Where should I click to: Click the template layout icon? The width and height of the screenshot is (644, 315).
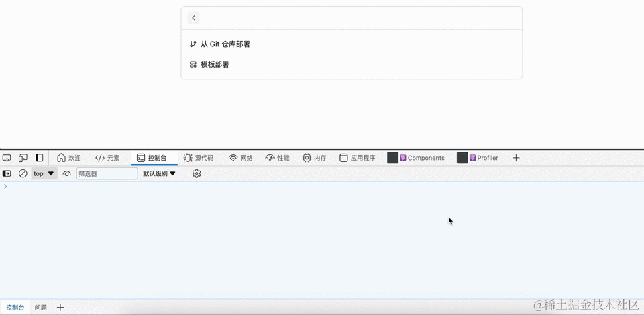(x=193, y=64)
